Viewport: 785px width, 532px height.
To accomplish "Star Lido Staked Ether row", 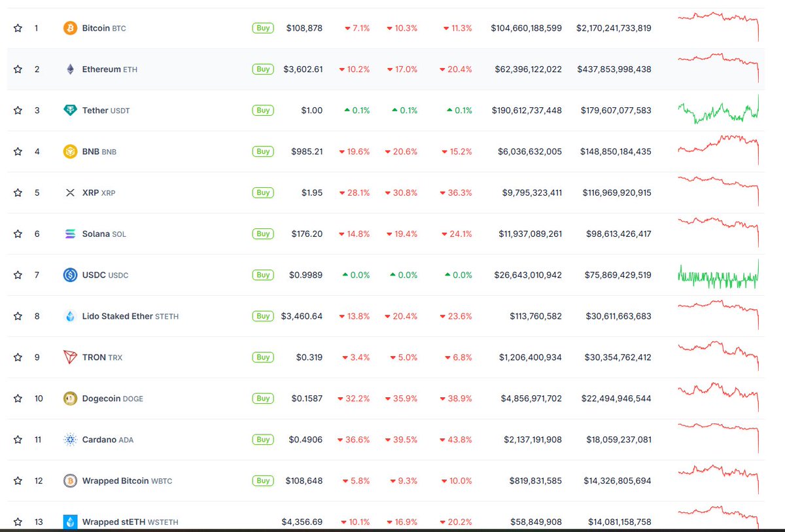I will (x=18, y=317).
